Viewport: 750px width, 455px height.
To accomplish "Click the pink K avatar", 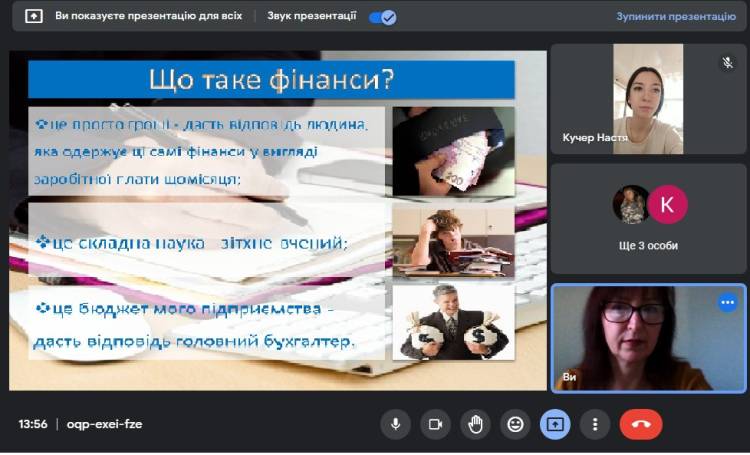I will [x=667, y=204].
